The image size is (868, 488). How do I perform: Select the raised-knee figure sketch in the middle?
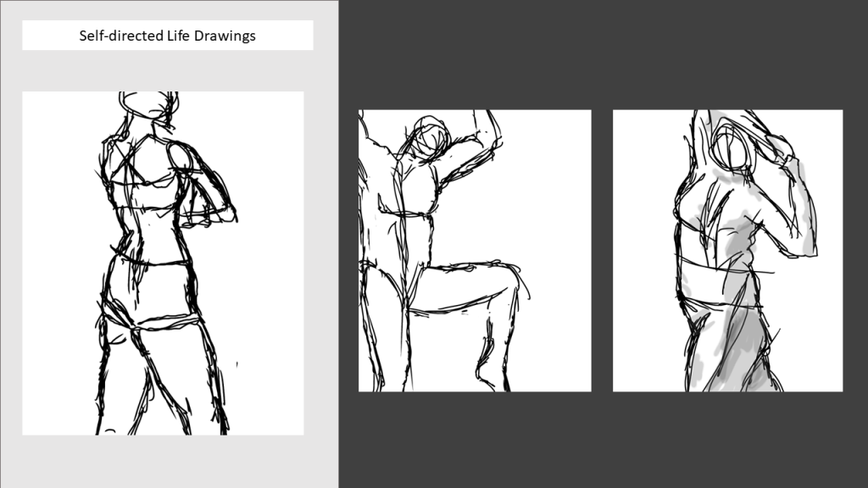click(x=475, y=251)
